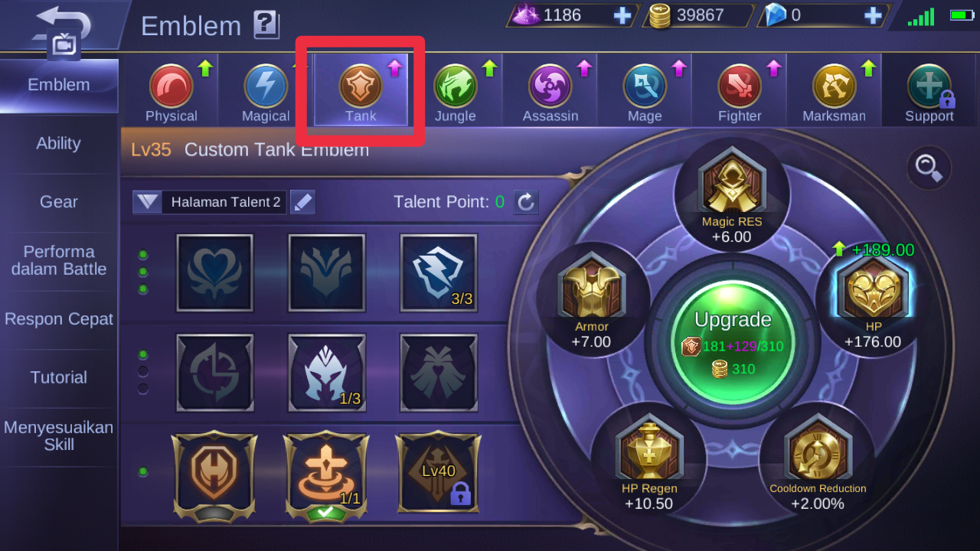Open the Marksman emblem
Screen dimensions: 980x551
coord(835,86)
